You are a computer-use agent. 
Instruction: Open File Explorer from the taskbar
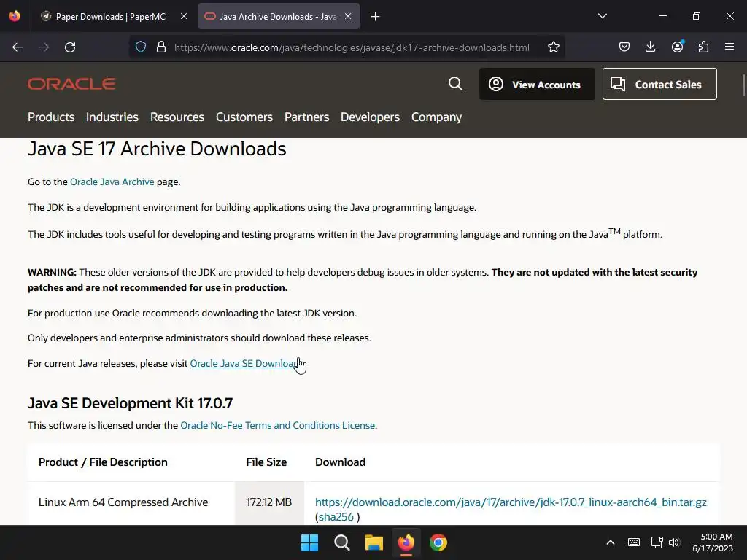[x=374, y=542]
